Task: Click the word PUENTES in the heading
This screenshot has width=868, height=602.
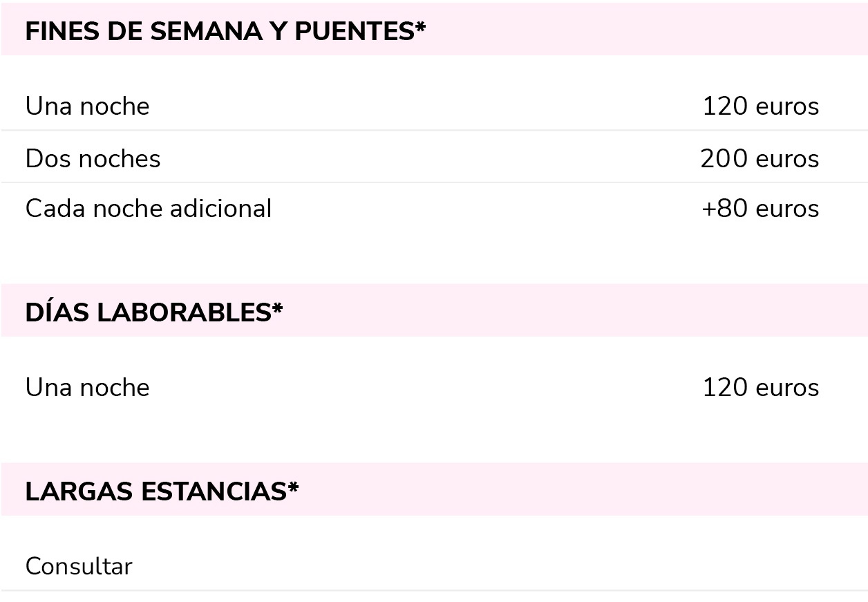Action: point(354,32)
